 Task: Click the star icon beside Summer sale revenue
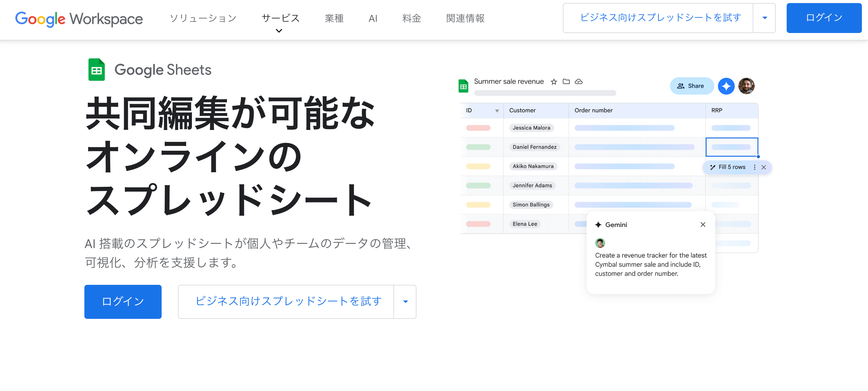554,82
